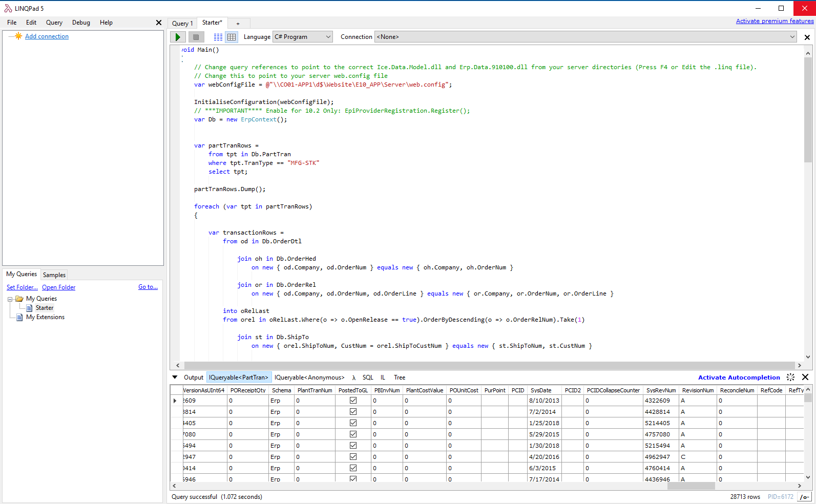Click the My Extensions file icon

[x=19, y=317]
